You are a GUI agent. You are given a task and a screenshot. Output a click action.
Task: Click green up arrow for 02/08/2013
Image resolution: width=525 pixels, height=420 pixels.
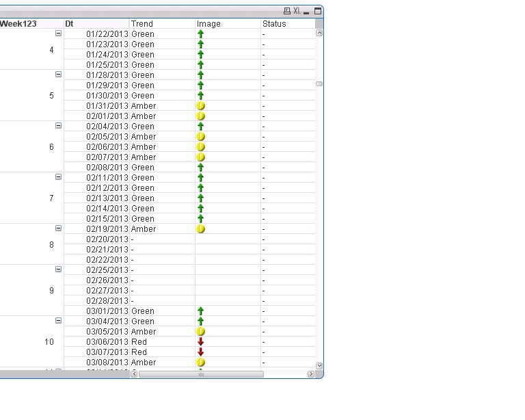tap(200, 167)
